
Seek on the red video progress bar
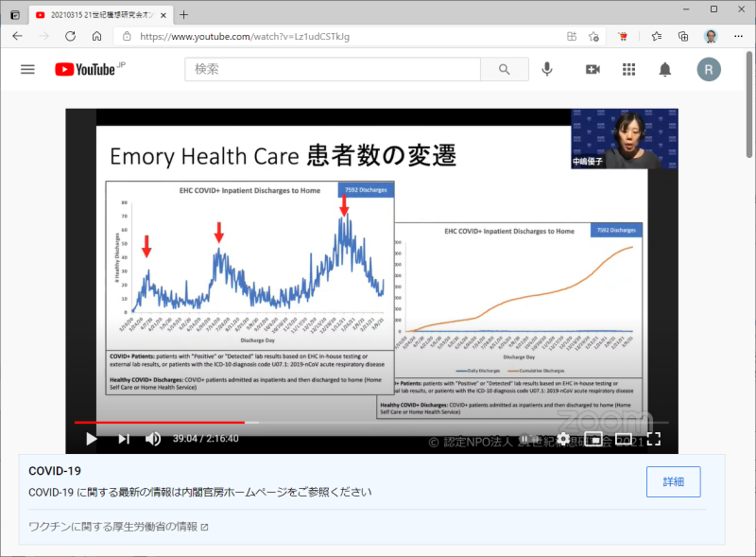coord(371,423)
